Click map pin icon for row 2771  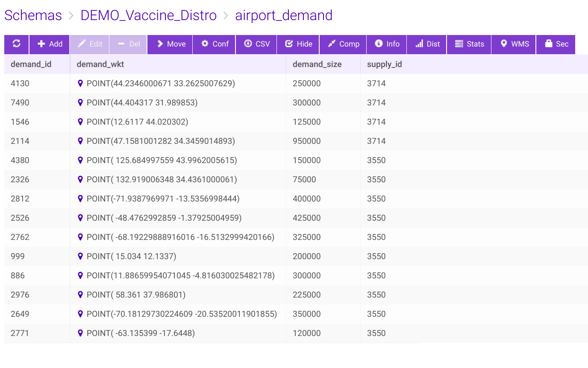point(80,333)
